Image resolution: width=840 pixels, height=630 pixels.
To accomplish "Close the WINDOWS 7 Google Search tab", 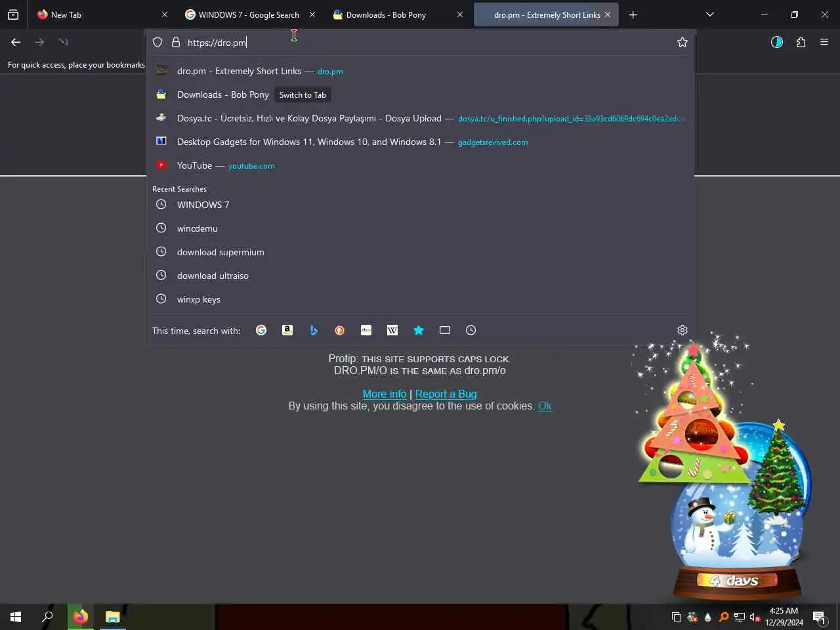I will pos(312,14).
